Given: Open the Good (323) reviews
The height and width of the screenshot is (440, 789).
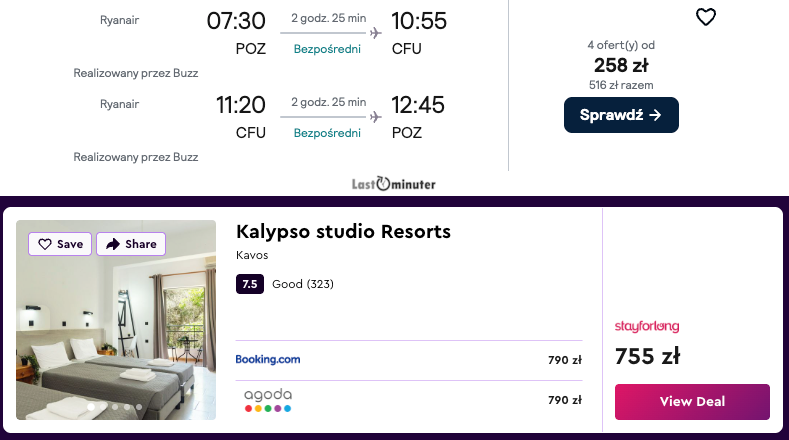Looking at the screenshot, I should click(x=303, y=284).
